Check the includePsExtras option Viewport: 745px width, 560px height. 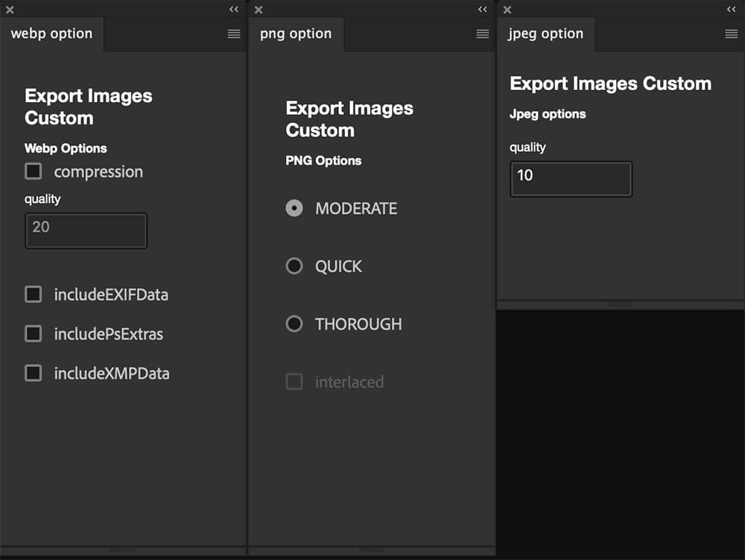click(x=33, y=334)
